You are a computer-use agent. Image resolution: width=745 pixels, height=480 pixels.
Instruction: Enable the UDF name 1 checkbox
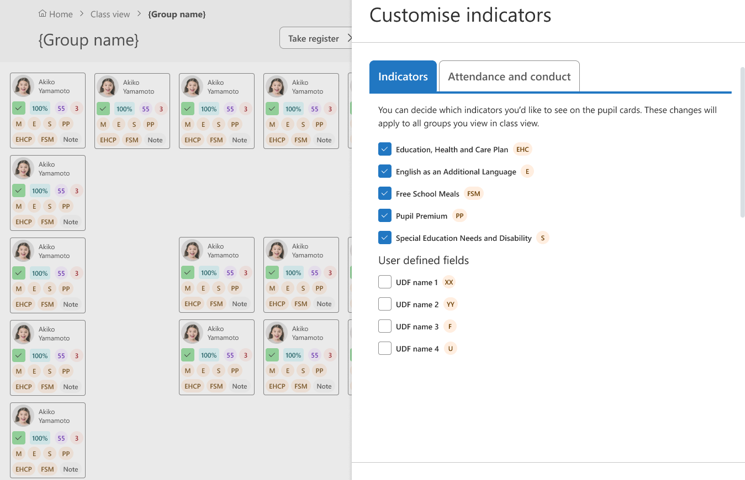tap(385, 282)
